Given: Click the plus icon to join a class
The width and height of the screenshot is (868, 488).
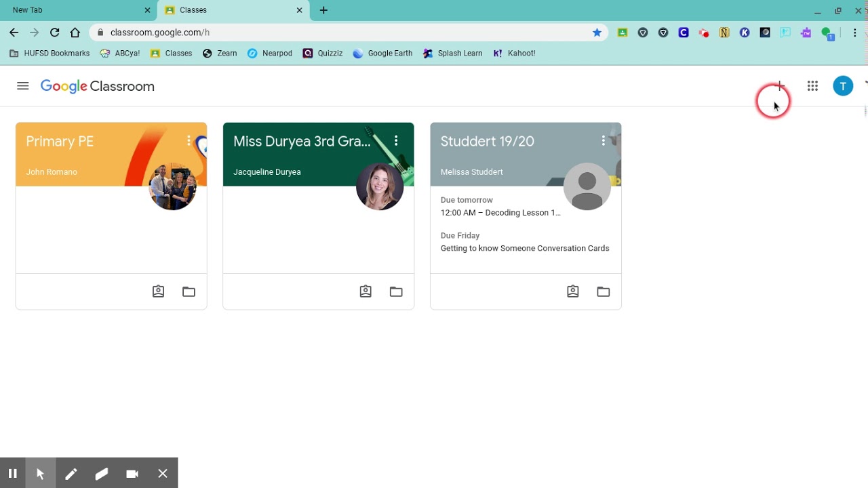Looking at the screenshot, I should click(780, 86).
